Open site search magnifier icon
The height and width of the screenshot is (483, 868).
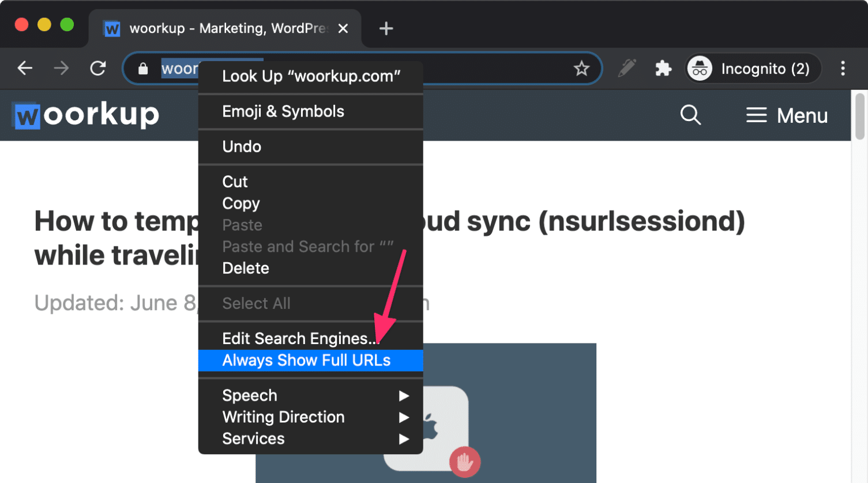pos(690,115)
